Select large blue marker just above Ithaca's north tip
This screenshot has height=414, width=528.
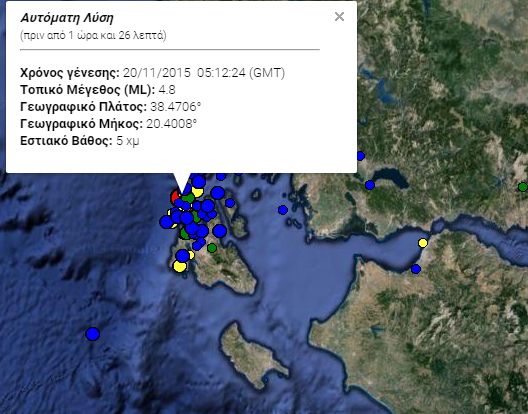(x=218, y=193)
